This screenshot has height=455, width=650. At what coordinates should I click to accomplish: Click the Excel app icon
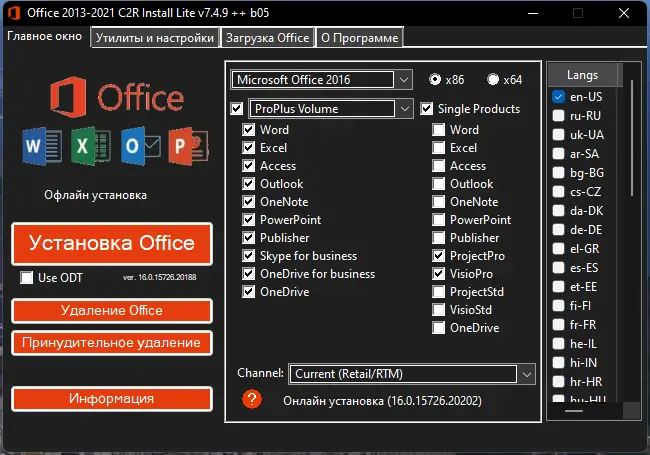[91, 146]
